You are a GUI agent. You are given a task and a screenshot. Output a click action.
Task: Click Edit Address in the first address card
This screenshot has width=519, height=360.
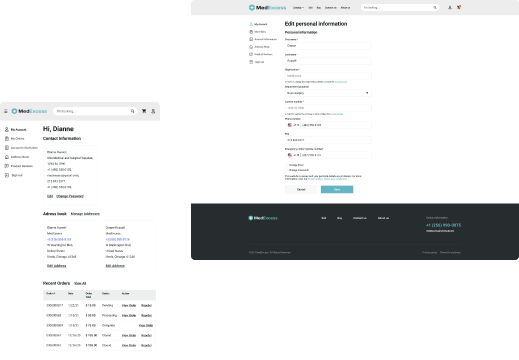pyautogui.click(x=57, y=266)
